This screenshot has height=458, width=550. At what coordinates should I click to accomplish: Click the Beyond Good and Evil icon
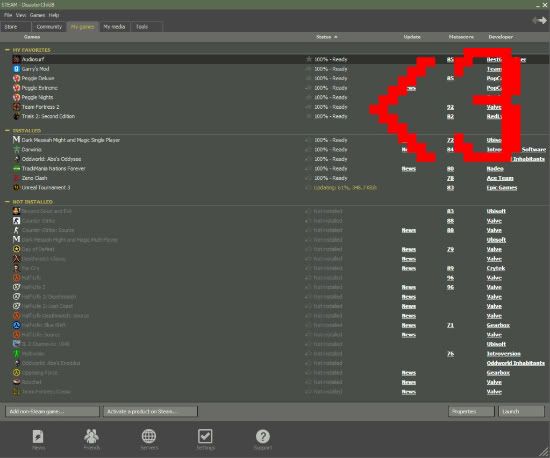pos(16,211)
